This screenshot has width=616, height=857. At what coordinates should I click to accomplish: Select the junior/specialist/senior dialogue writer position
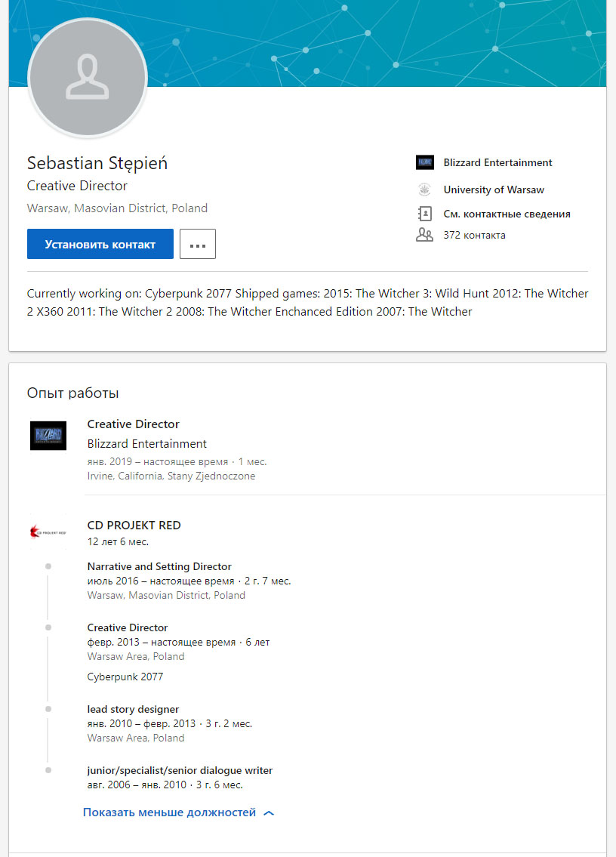pos(180,771)
